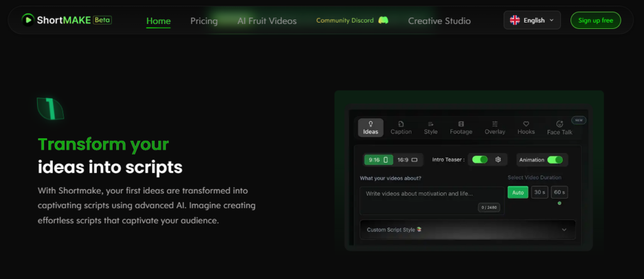Select 30 s video duration
The image size is (644, 279).
point(540,192)
